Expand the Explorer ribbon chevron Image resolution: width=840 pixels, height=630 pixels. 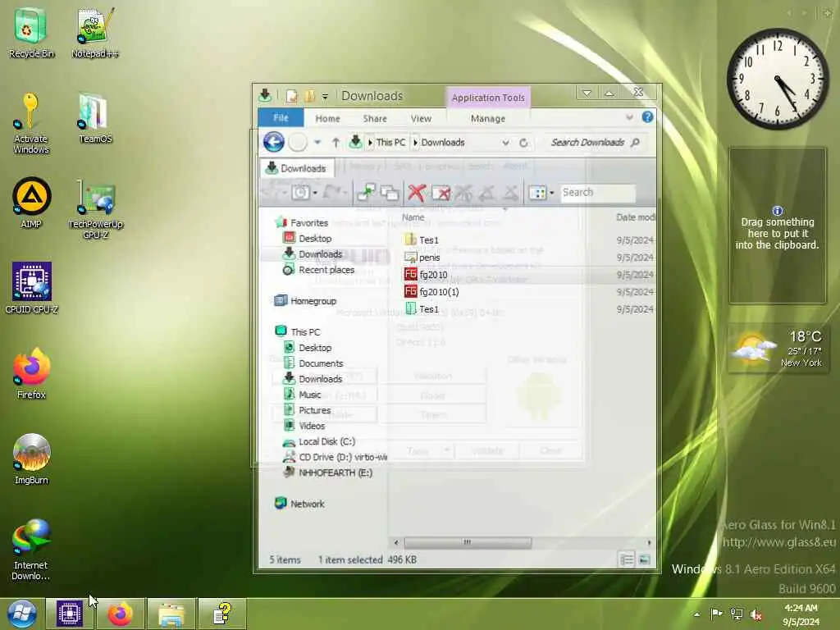[629, 117]
